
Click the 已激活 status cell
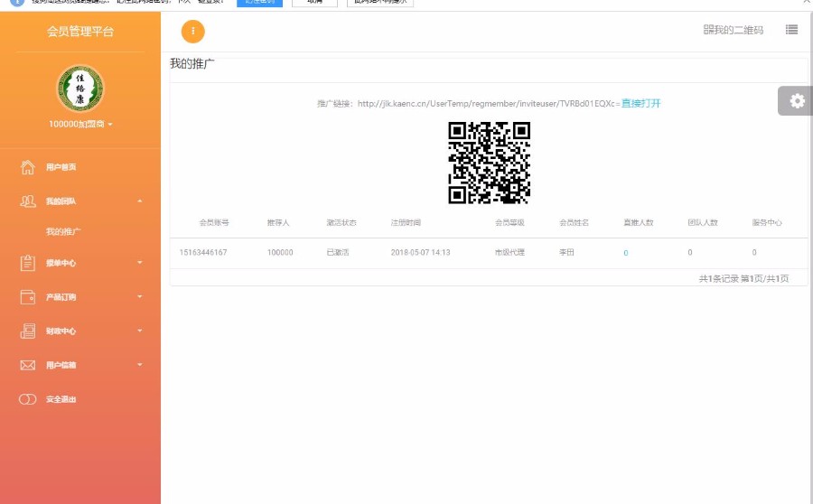(x=338, y=253)
